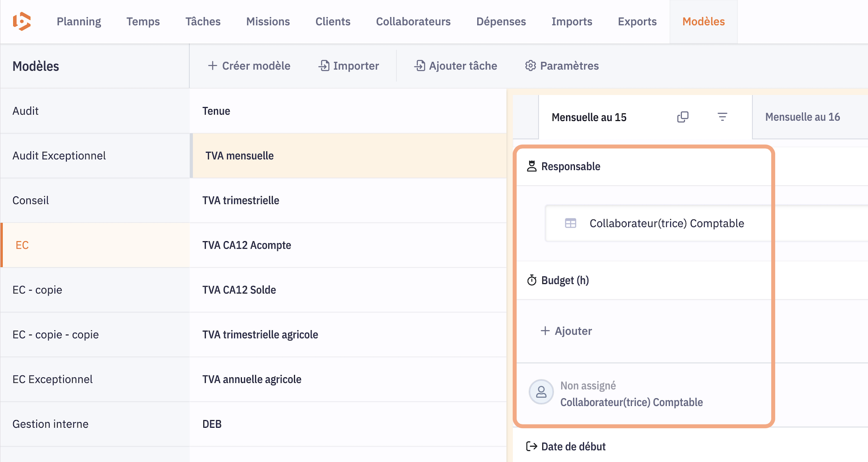
Task: Go to the Exports menu
Action: click(637, 21)
